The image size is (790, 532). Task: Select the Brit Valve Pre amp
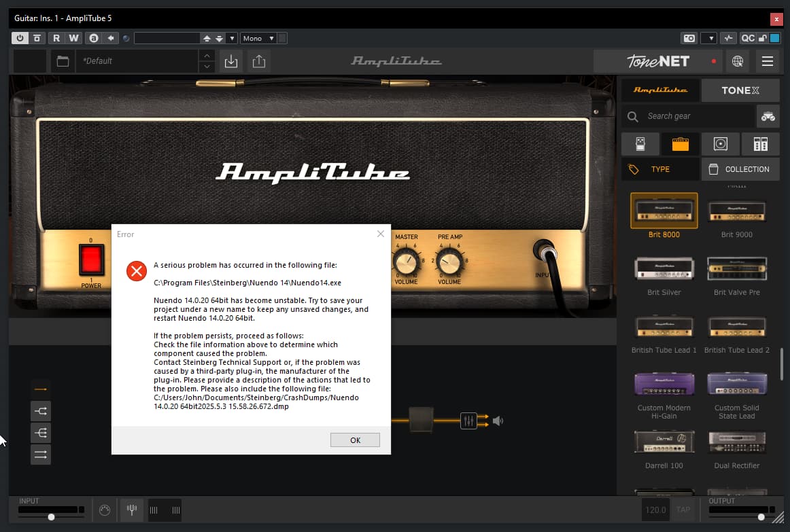point(736,274)
